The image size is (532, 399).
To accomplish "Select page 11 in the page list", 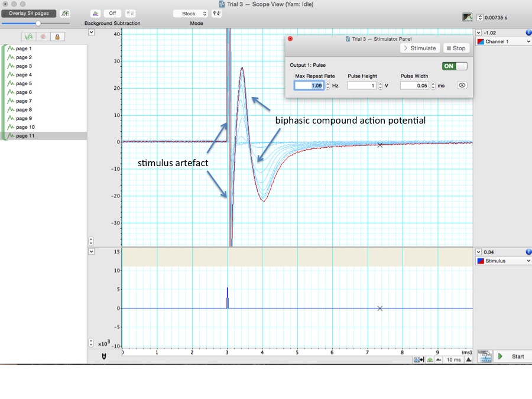I will 25,136.
